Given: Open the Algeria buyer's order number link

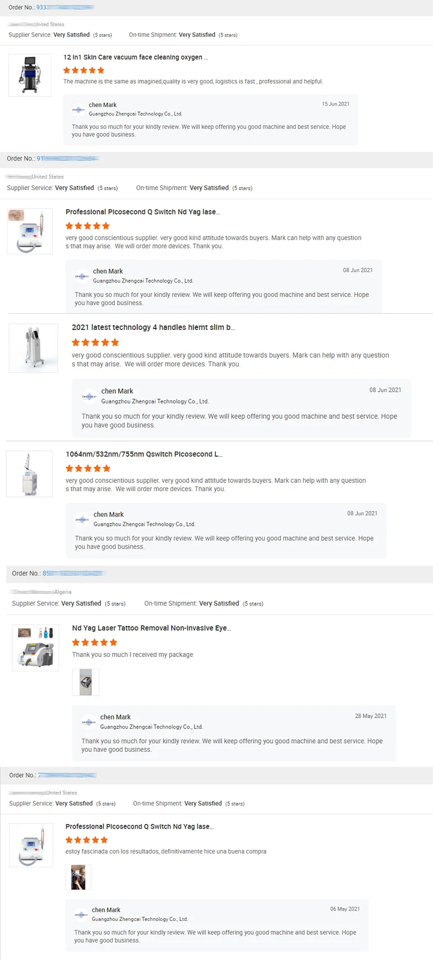Looking at the screenshot, I should pyautogui.click(x=73, y=573).
